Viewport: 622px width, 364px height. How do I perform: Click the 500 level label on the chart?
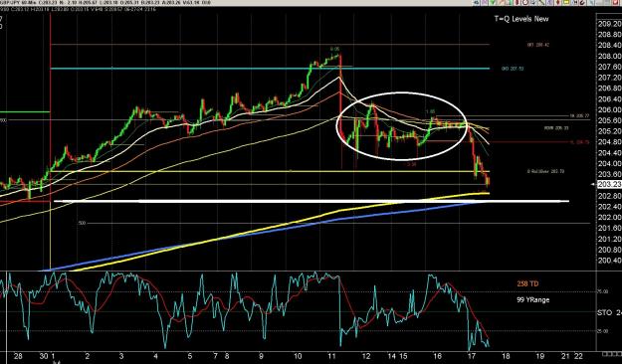(x=82, y=223)
